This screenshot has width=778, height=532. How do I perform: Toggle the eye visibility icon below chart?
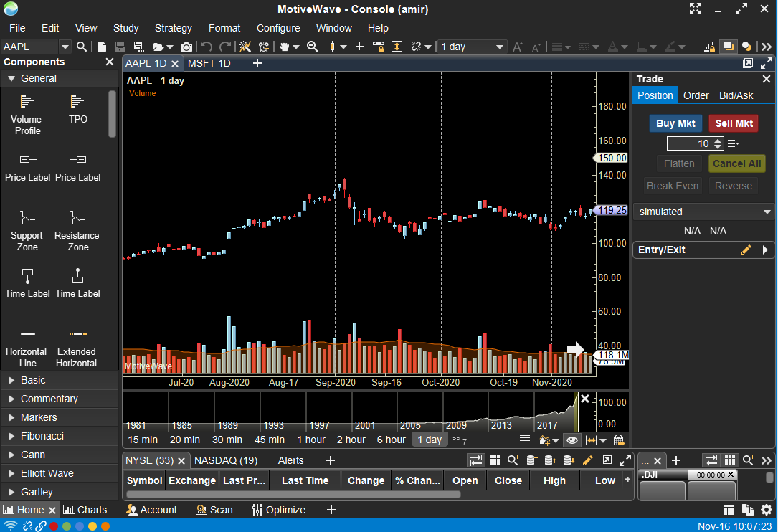point(572,440)
